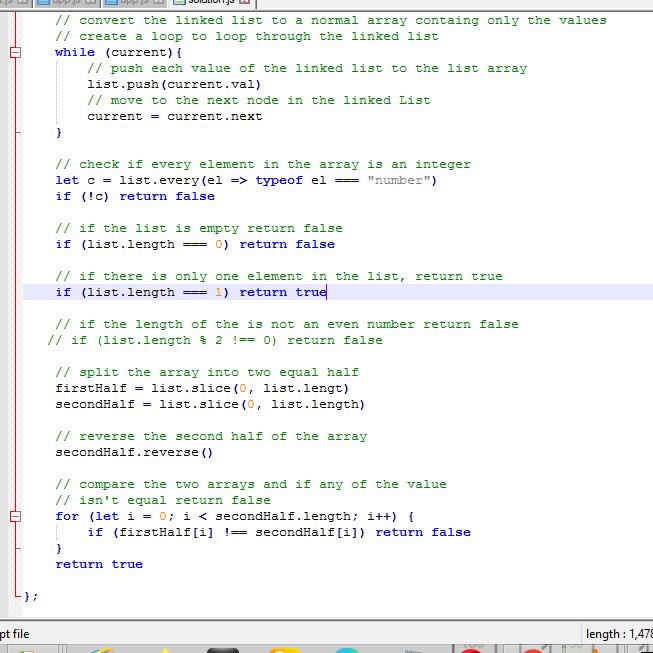
Task: Click comment 'if the list is empty return false'
Action: 199,228
